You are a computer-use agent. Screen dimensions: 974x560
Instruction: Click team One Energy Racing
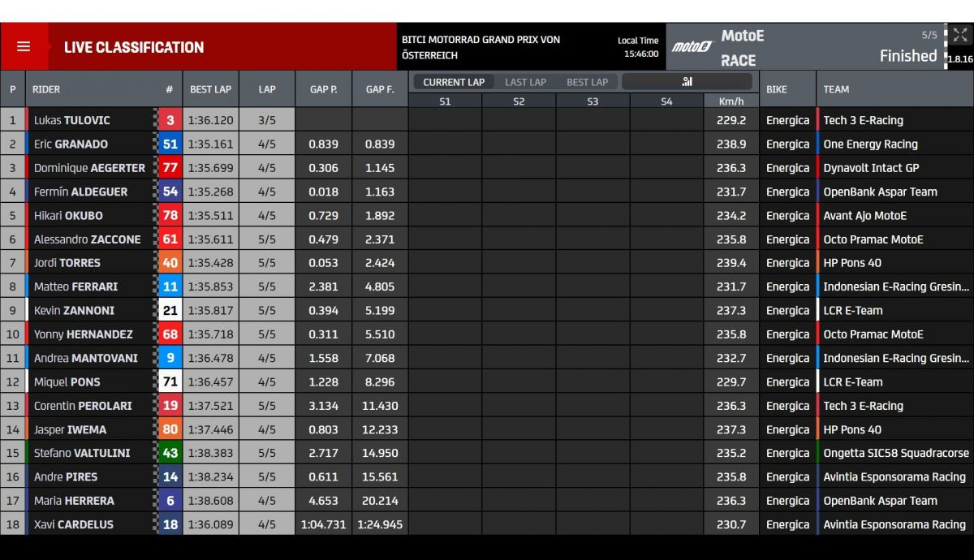[870, 144]
